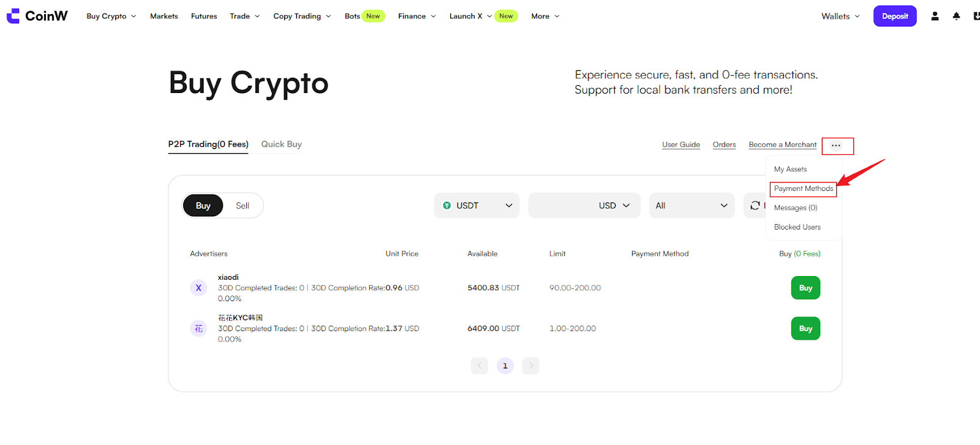Click the Limit column header
Viewport: 980px width, 445px height.
point(557,254)
